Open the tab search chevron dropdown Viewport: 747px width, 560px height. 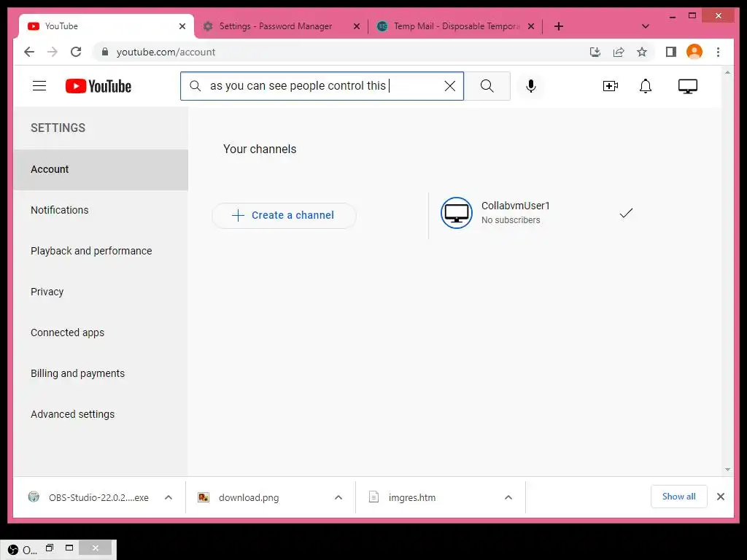coord(645,26)
